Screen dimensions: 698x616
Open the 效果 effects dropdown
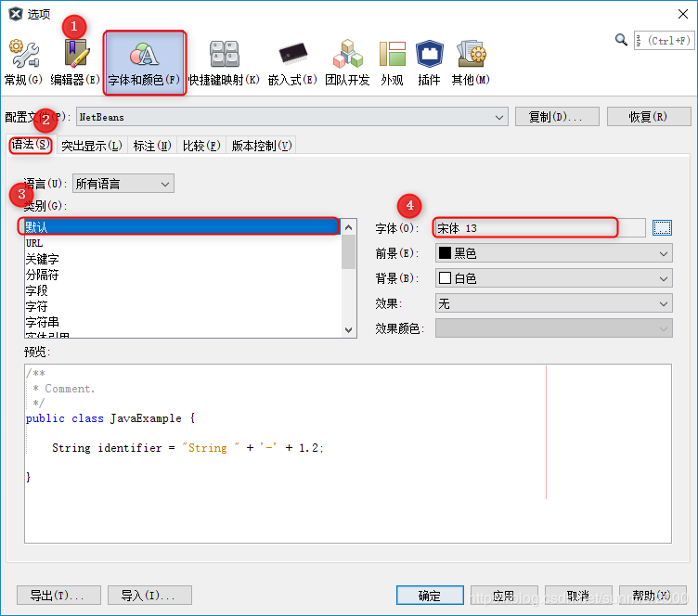pos(554,303)
